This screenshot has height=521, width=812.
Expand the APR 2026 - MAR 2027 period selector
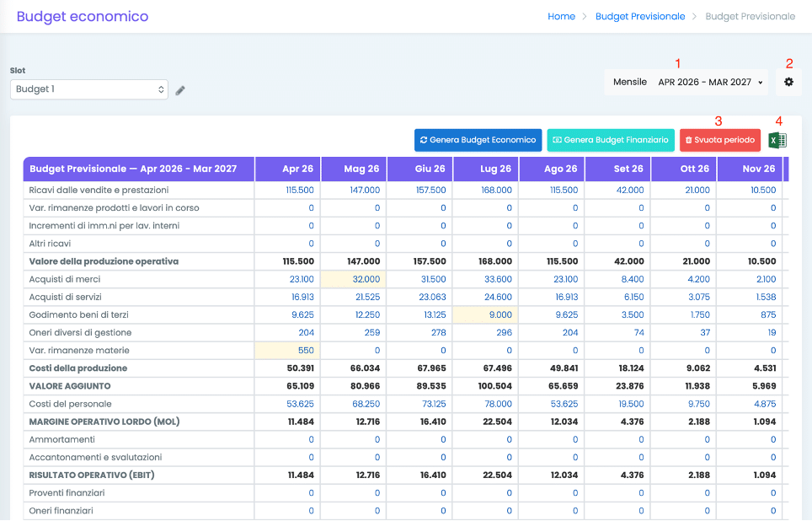(x=711, y=83)
